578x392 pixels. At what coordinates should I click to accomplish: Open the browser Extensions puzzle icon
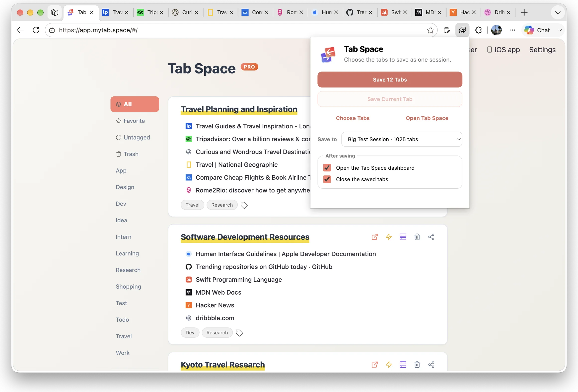tap(478, 30)
